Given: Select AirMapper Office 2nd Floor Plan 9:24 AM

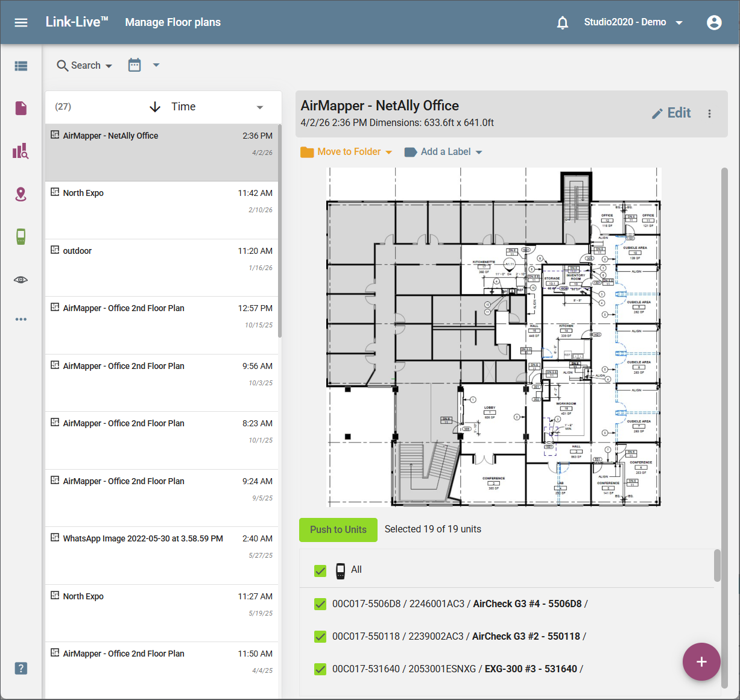Looking at the screenshot, I should coord(162,498).
